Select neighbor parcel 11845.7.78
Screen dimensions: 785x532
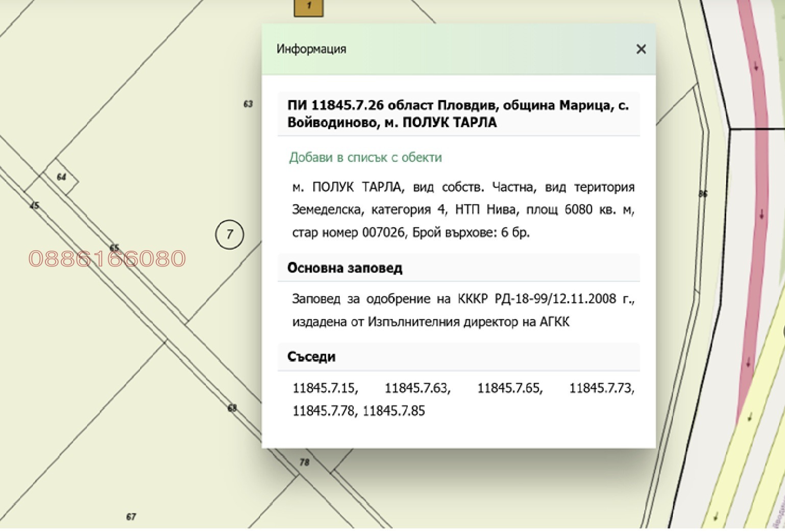tap(325, 410)
